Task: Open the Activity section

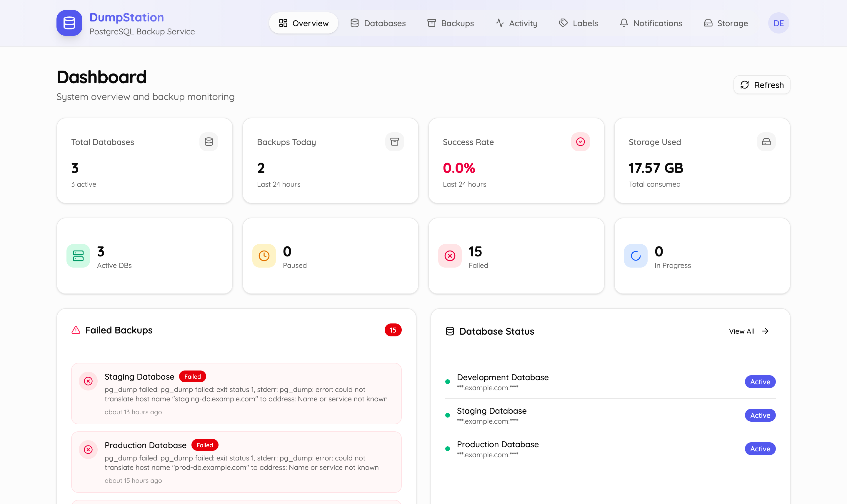Action: click(516, 23)
